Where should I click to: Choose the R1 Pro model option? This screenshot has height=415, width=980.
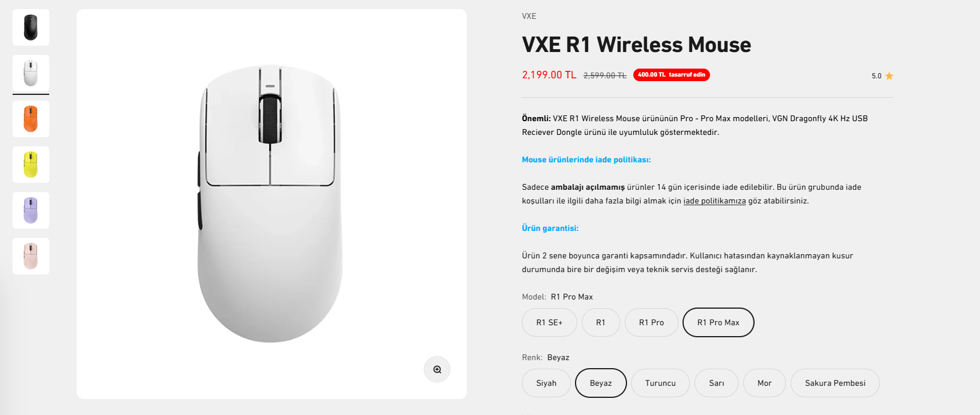pyautogui.click(x=652, y=322)
